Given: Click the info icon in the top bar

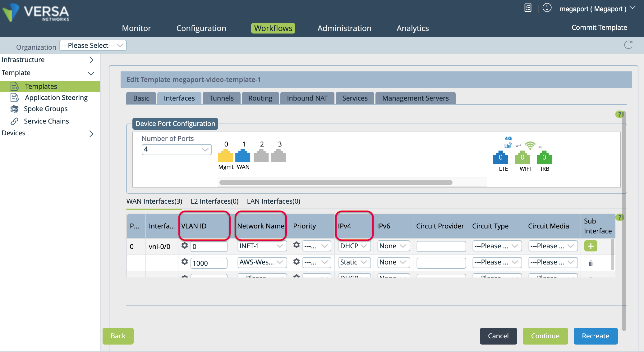Looking at the screenshot, I should point(547,8).
